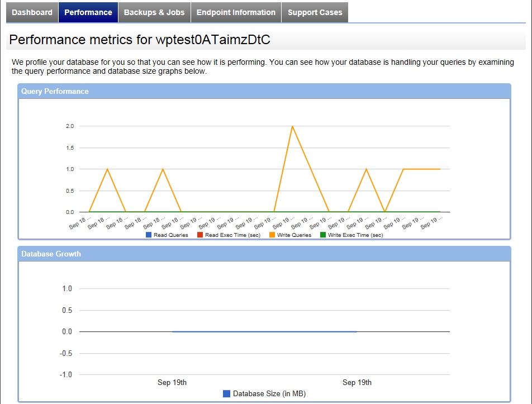Select the Performance tab

[88, 12]
